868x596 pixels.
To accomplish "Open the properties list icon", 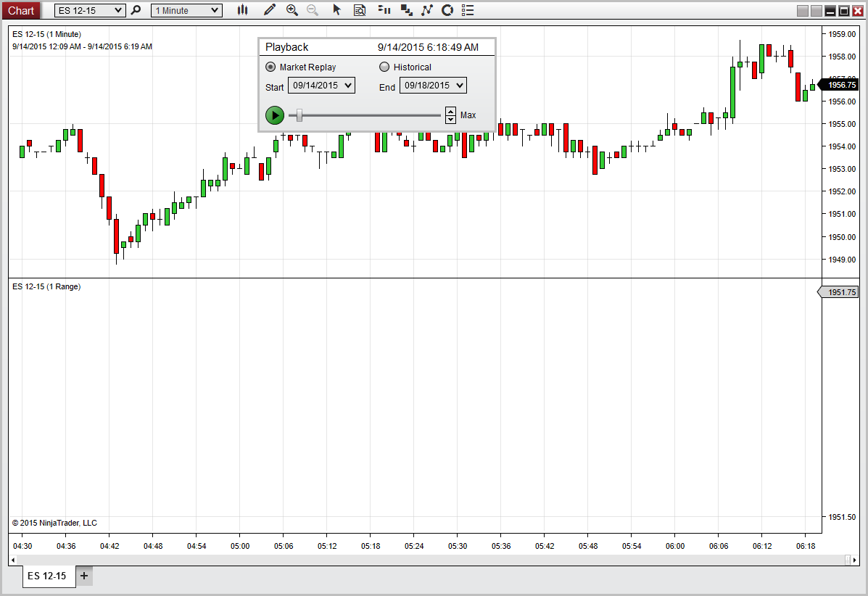I will pos(468,10).
